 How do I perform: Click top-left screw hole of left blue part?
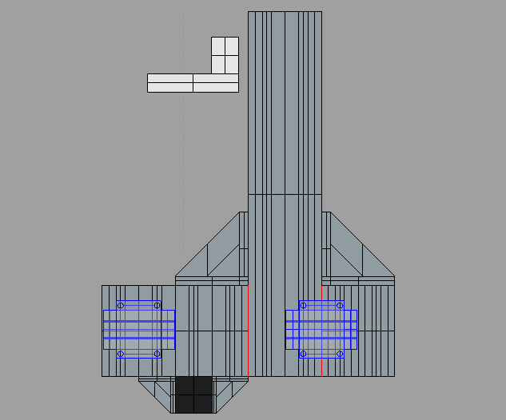tap(121, 305)
